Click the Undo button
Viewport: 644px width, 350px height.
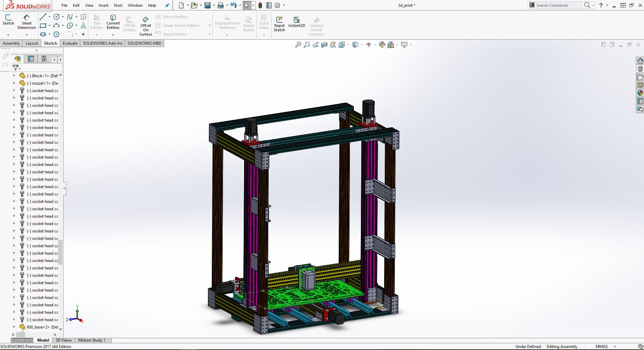234,5
